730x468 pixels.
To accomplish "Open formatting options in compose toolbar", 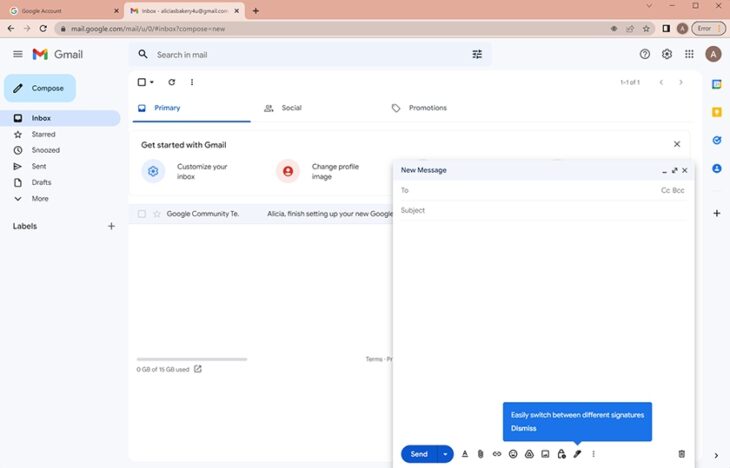I will coord(464,454).
